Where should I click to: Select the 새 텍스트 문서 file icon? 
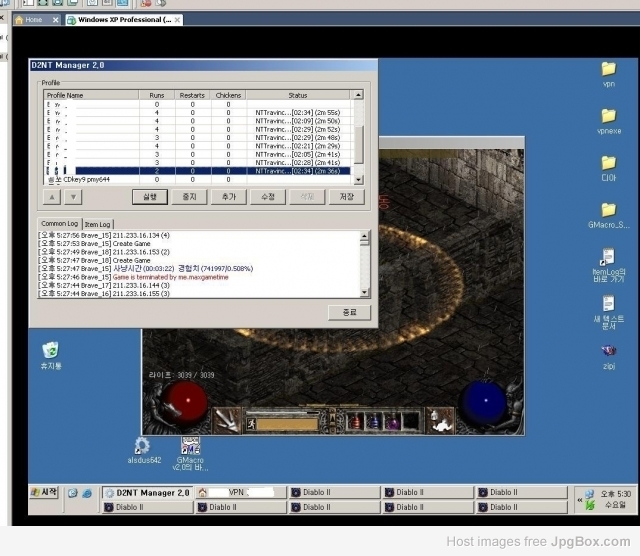[x=609, y=313]
